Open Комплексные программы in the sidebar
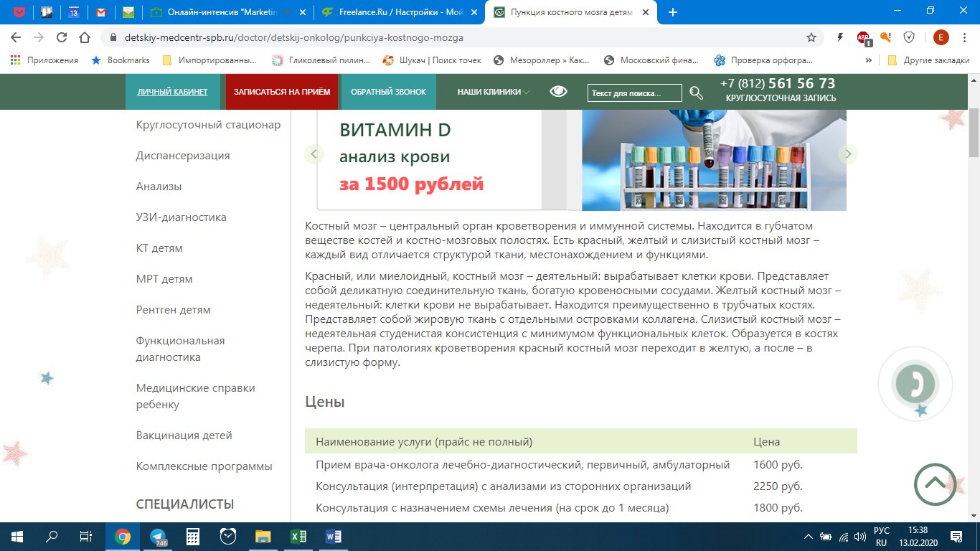This screenshot has width=980, height=551. click(204, 466)
